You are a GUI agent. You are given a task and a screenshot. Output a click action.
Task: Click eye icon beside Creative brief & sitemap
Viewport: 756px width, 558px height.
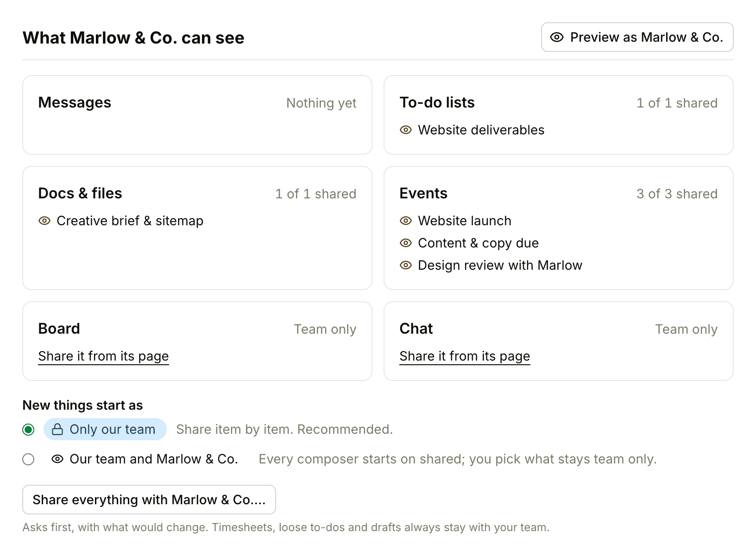tap(44, 221)
